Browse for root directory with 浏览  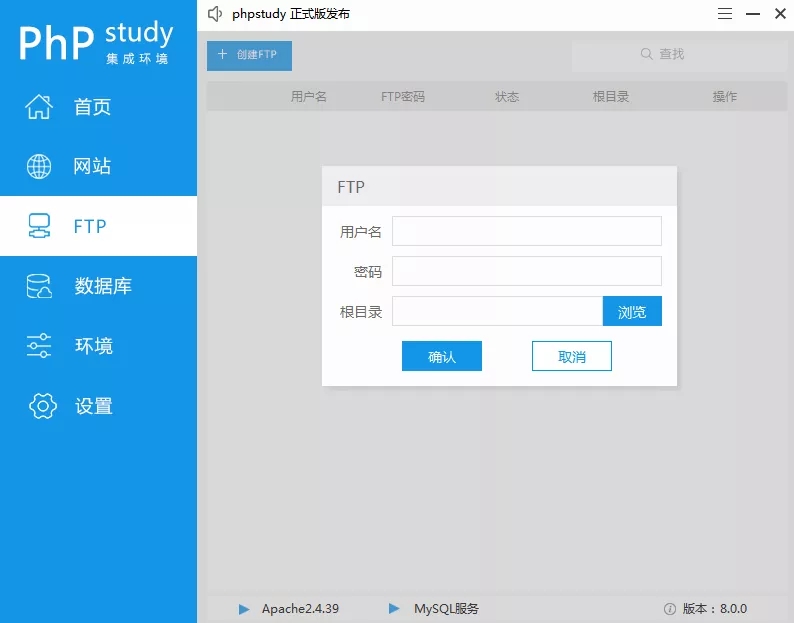[x=632, y=311]
